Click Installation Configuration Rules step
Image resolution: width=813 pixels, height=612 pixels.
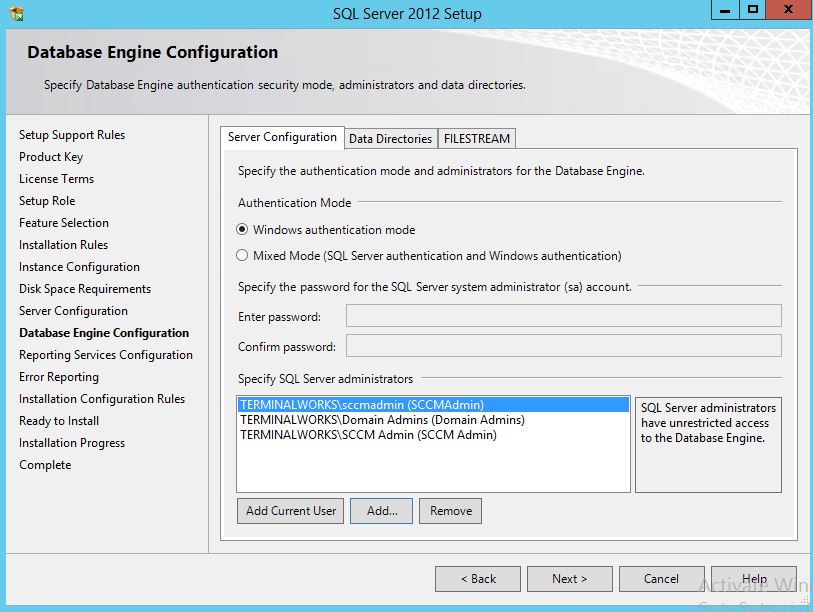pyautogui.click(x=102, y=399)
